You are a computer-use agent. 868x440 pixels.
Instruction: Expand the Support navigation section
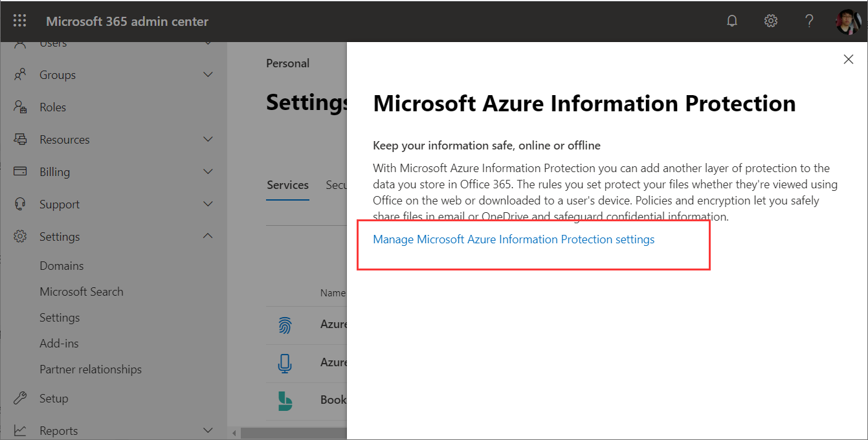(x=208, y=204)
